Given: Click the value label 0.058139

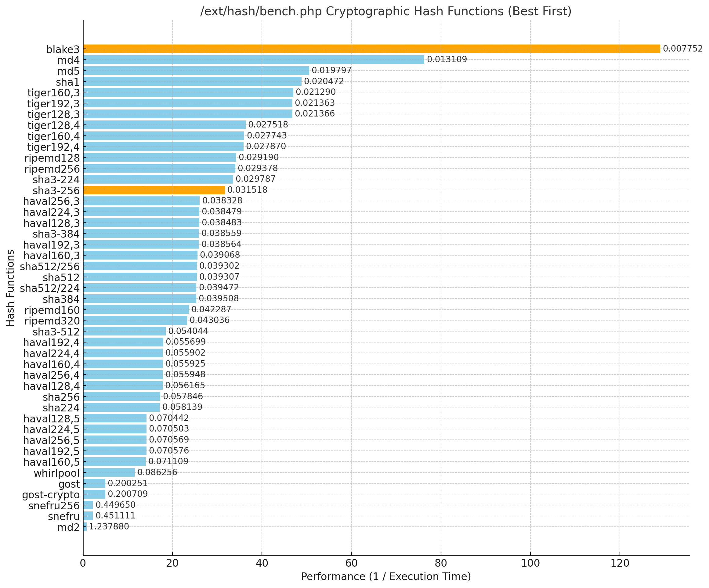Looking at the screenshot, I should [182, 407].
